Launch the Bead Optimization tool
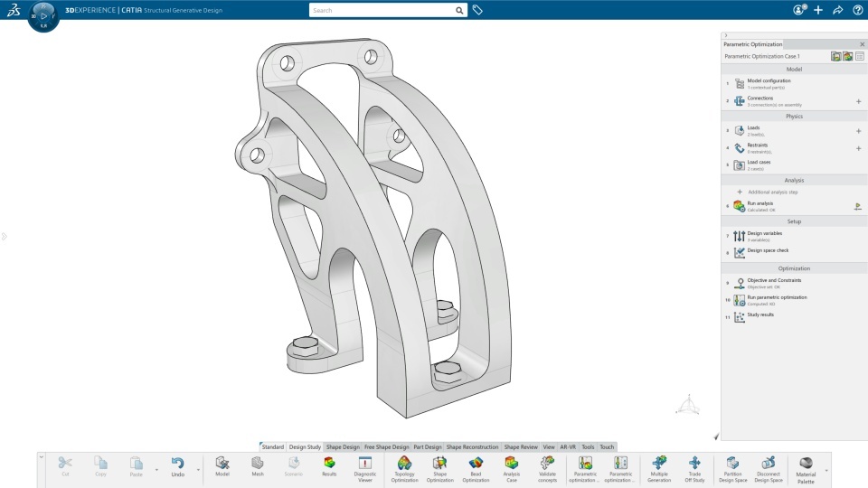 pos(476,469)
